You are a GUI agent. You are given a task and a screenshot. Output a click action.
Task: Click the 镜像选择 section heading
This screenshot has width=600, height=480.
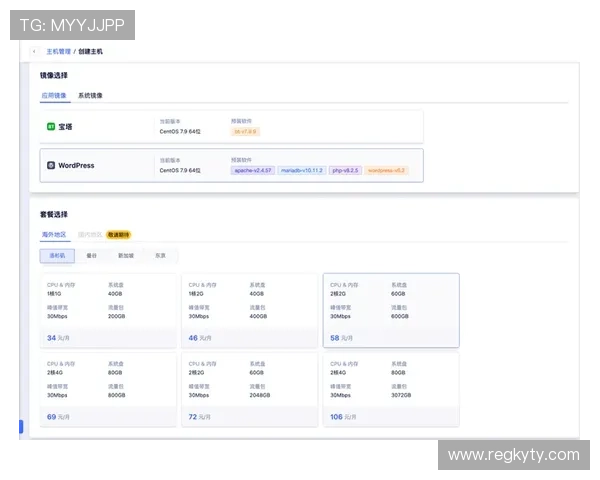[54, 75]
